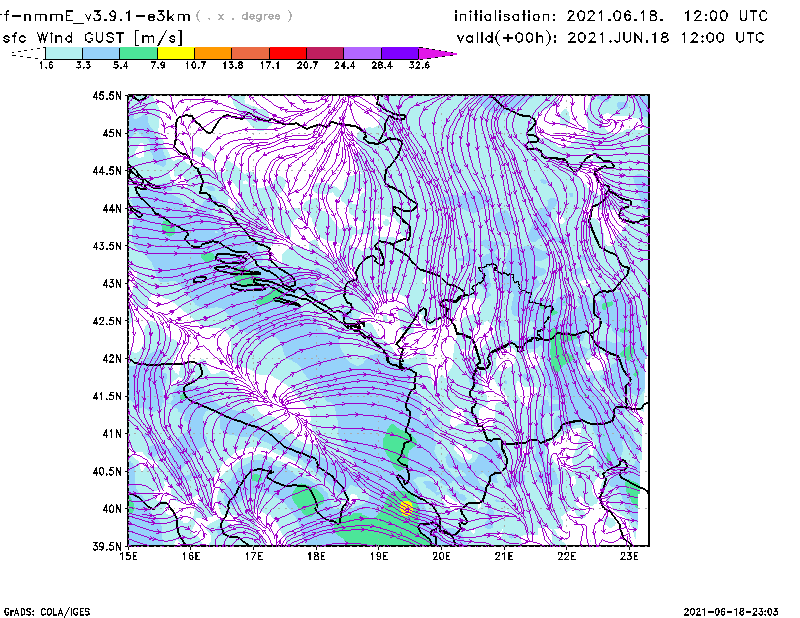The width and height of the screenshot is (800, 618).
Task: Click the '17E' longitude label
Action: pyautogui.click(x=254, y=556)
